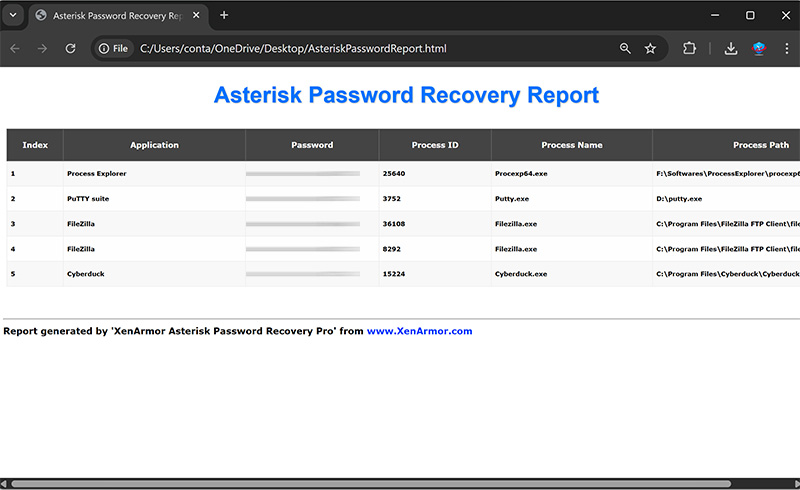Select Putty.exe process name
The height and width of the screenshot is (490, 800).
512,199
